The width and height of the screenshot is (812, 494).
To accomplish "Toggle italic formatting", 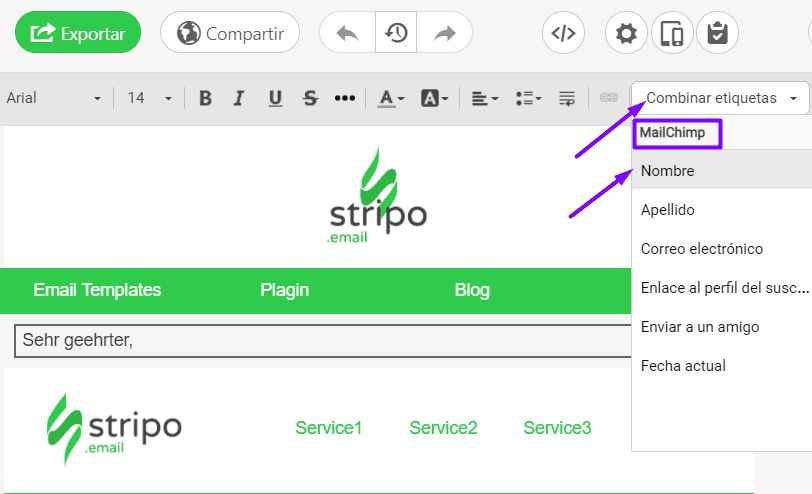I will [x=238, y=98].
